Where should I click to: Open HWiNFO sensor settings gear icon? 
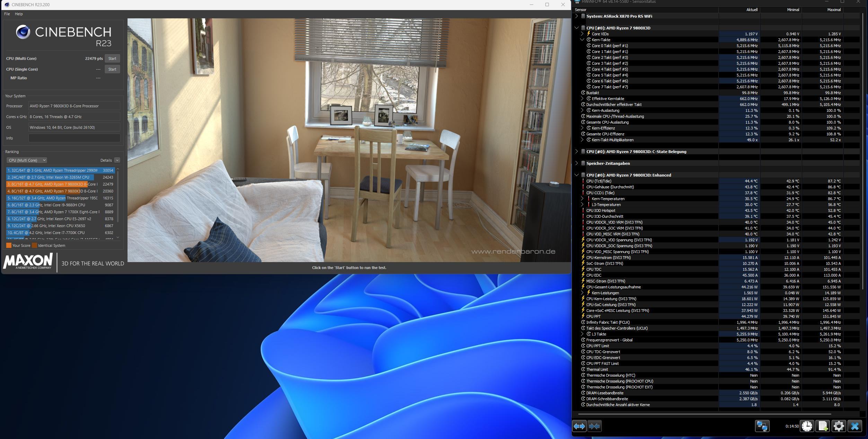(x=839, y=426)
